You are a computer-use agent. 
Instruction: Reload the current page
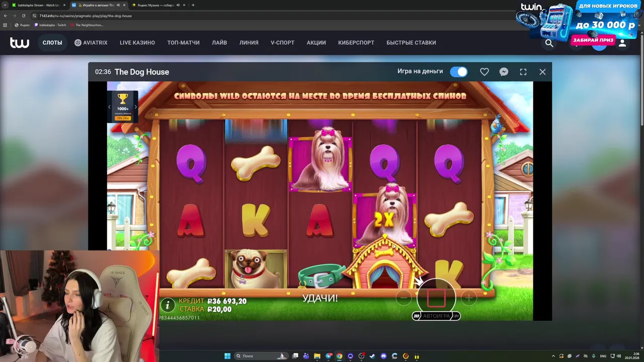[x=23, y=16]
